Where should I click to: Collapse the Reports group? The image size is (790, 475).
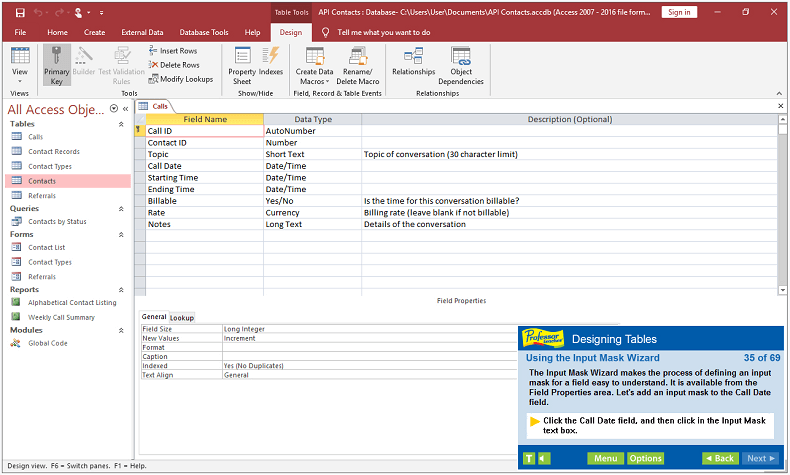coord(121,290)
